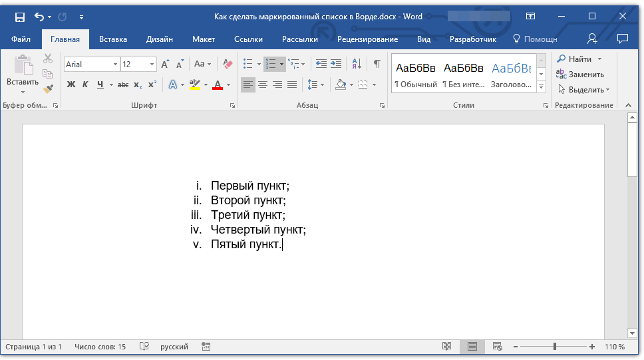The width and height of the screenshot is (644, 360).
Task: Apply the Обычный style from the gallery
Action: point(415,75)
